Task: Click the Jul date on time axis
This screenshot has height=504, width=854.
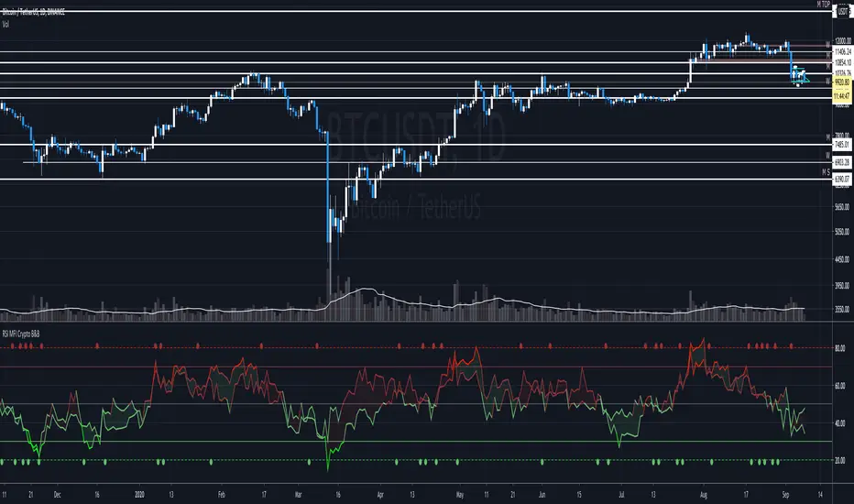Action: click(x=621, y=495)
